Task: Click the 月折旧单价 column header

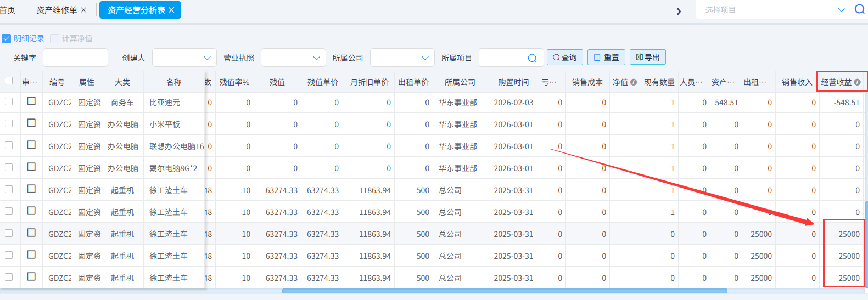Action: (369, 82)
